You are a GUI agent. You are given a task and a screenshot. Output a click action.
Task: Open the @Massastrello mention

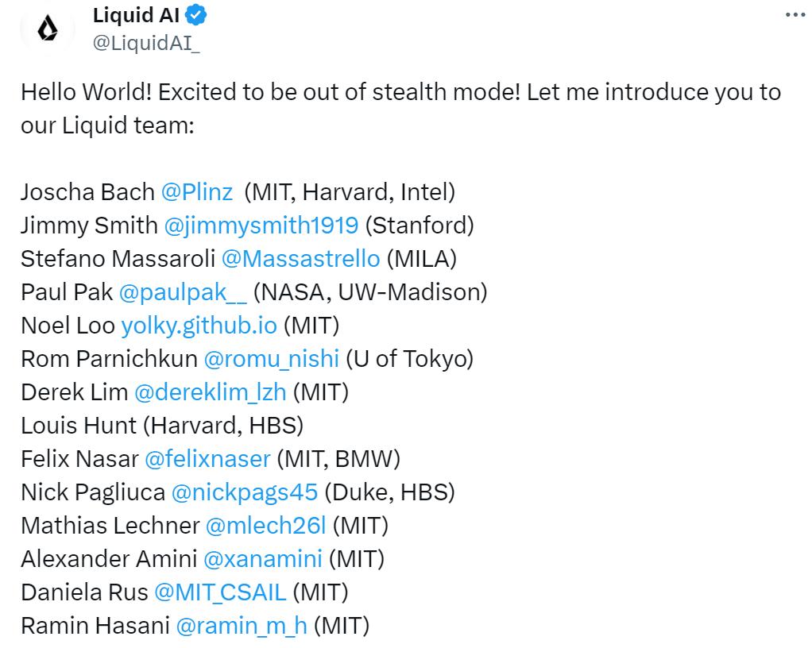pyautogui.click(x=300, y=259)
